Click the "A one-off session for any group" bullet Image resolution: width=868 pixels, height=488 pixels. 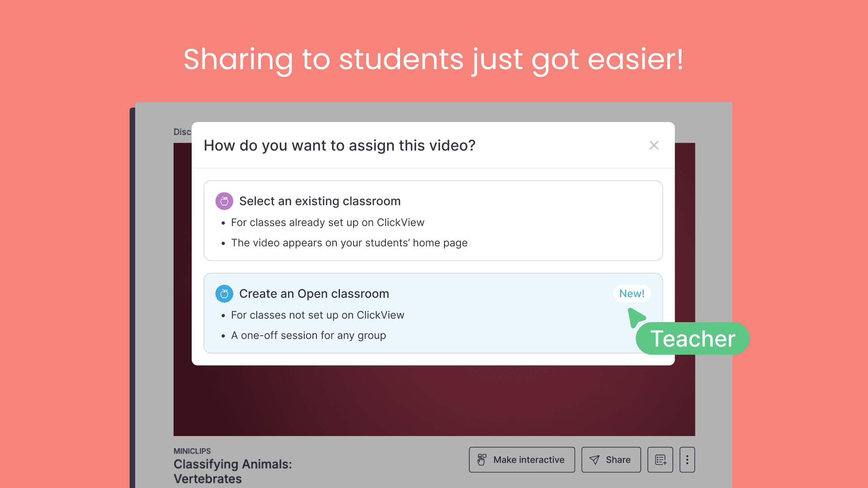309,335
